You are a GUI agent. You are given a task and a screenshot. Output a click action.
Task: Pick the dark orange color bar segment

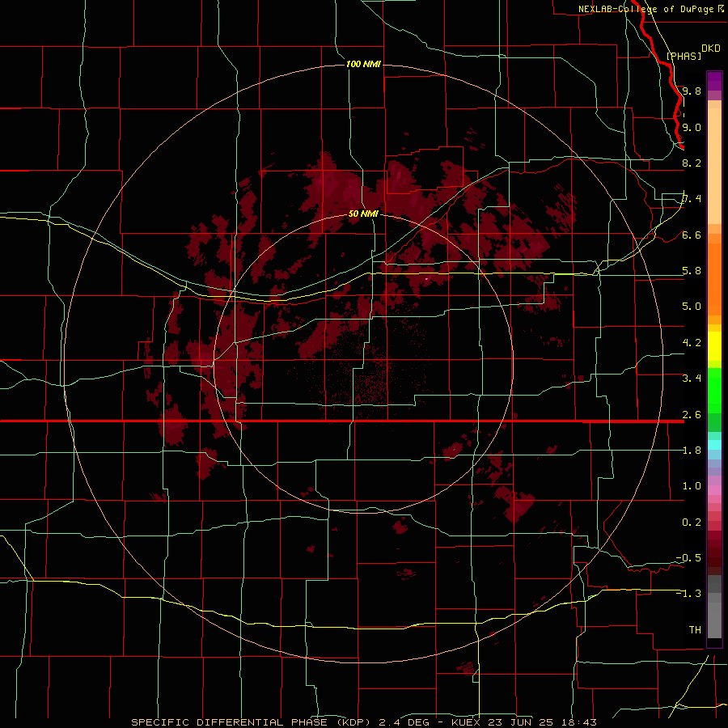[x=714, y=279]
